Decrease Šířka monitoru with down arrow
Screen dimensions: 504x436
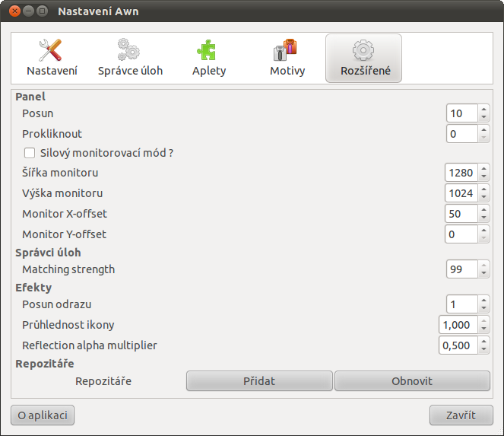click(x=483, y=177)
